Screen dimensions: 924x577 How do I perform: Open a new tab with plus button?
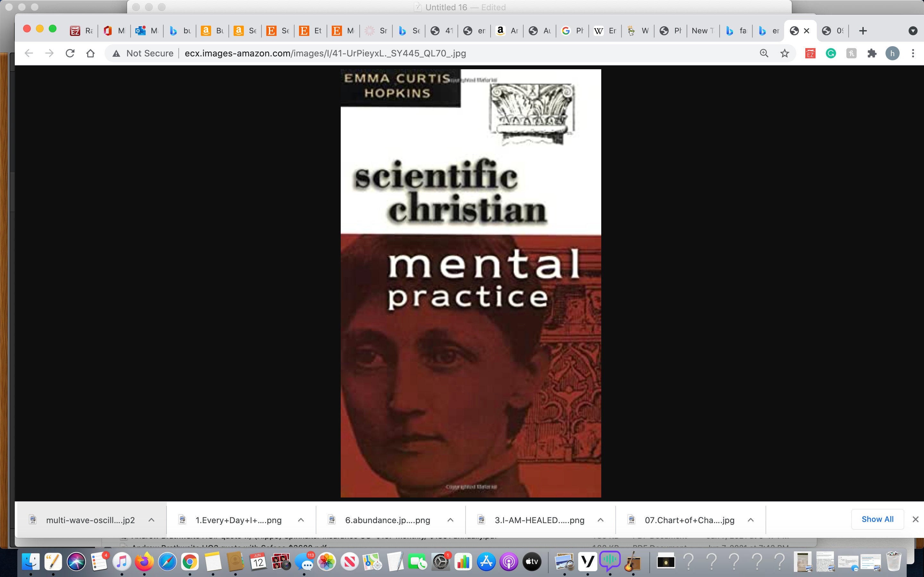[863, 31]
